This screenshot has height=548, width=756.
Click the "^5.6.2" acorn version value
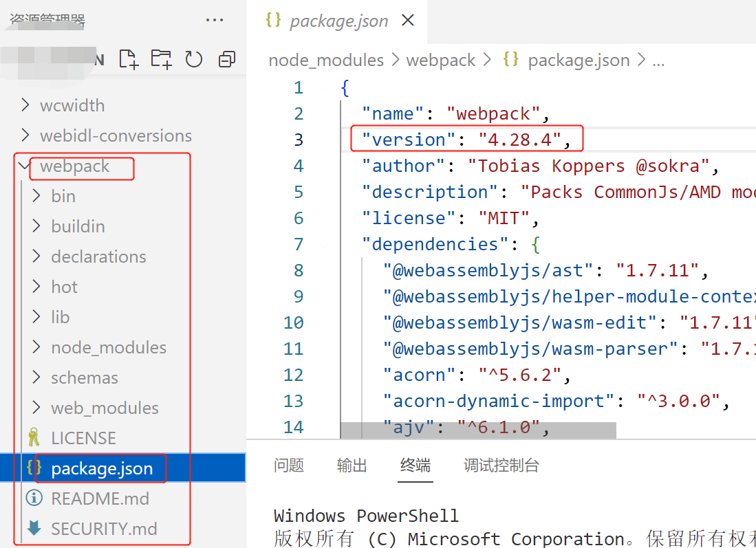coord(520,375)
